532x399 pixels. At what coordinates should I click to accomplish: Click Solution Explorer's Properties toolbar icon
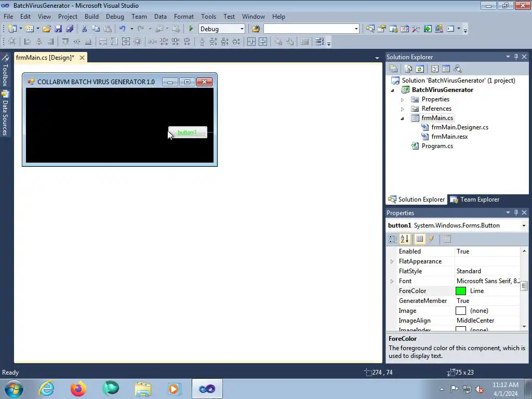click(394, 69)
